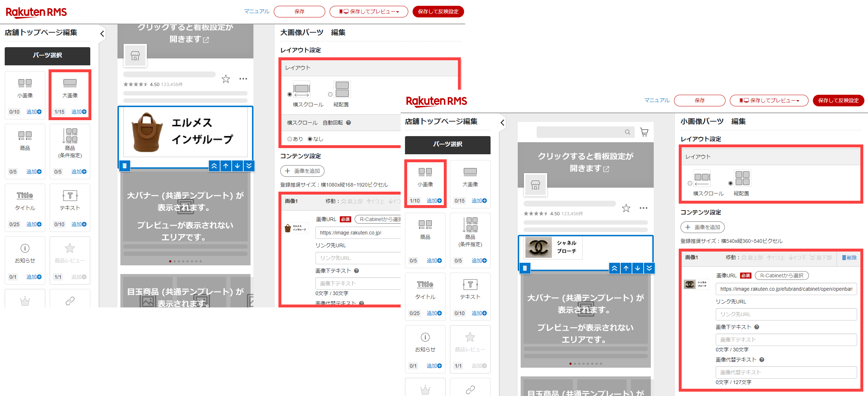Screen dimensions: 868x396
Task: Click 削除 link for 画像1 in right window
Action: point(849,257)
